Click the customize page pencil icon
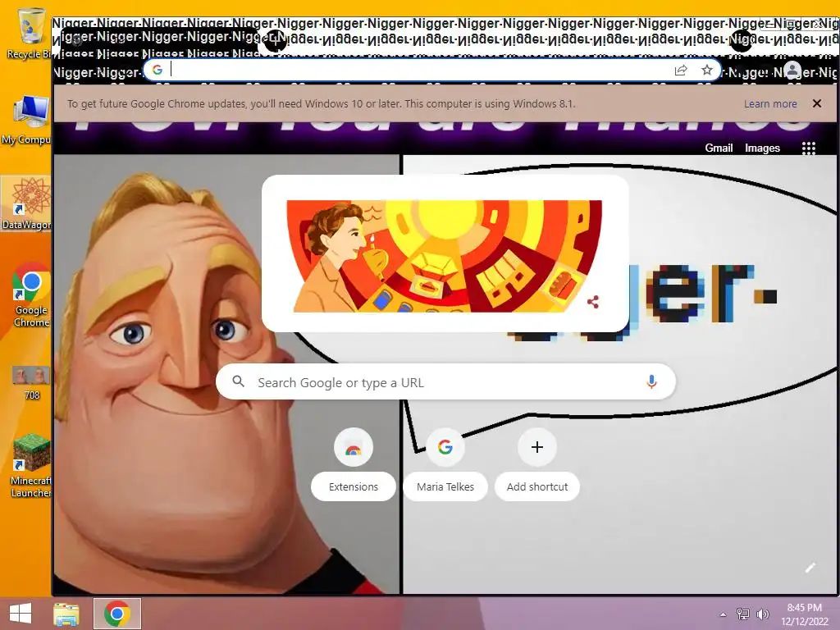This screenshot has width=840, height=630. [810, 568]
